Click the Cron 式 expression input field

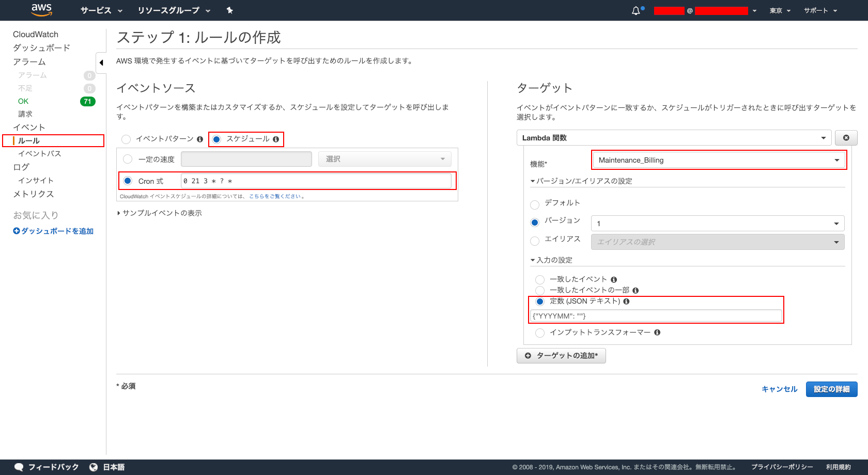pos(316,181)
